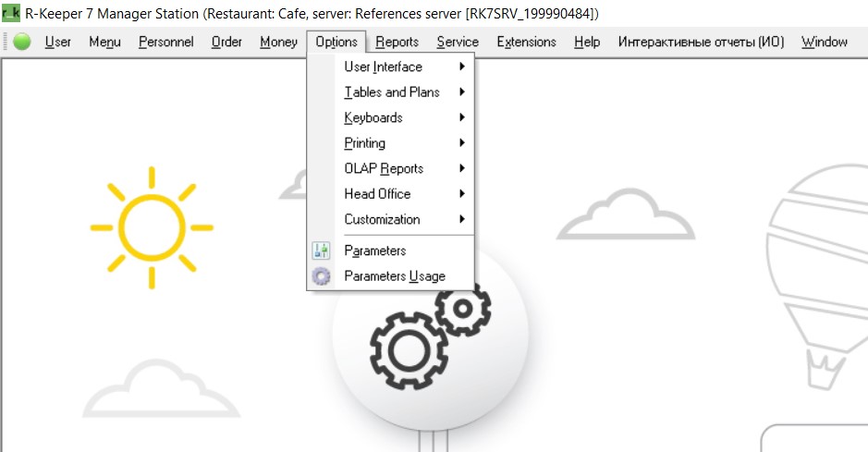868x452 pixels.
Task: Expand arrow beside Printing
Action: point(461,142)
